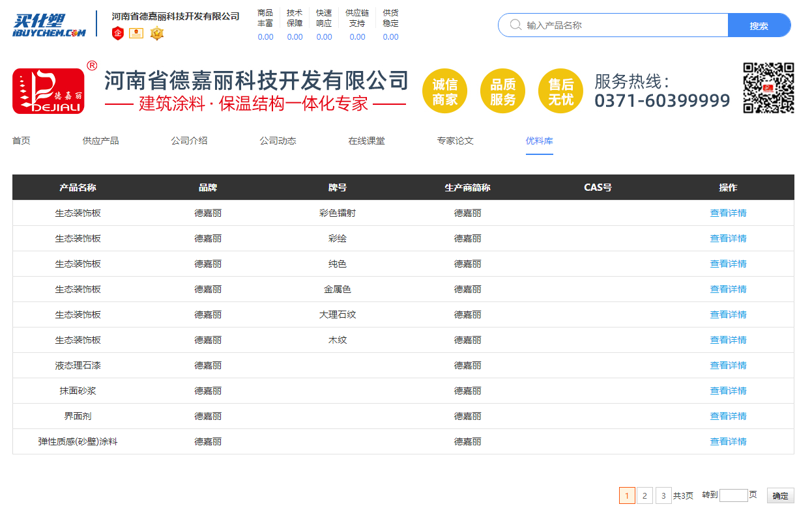812x515 pixels.
Task: Click the hotline number 0371-60399999
Action: click(x=662, y=101)
